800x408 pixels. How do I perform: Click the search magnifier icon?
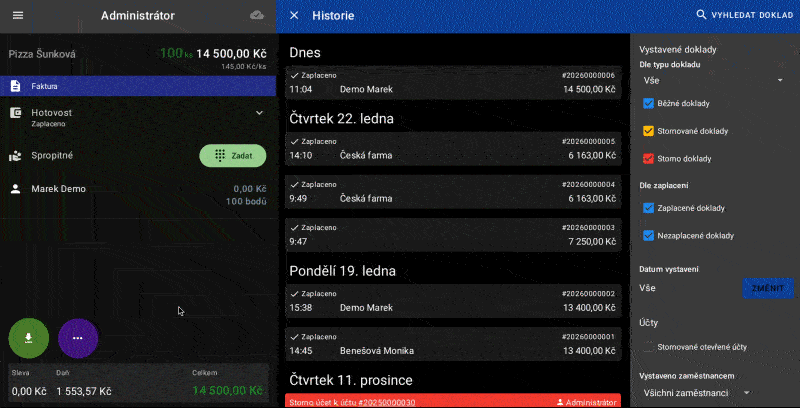[x=701, y=16]
